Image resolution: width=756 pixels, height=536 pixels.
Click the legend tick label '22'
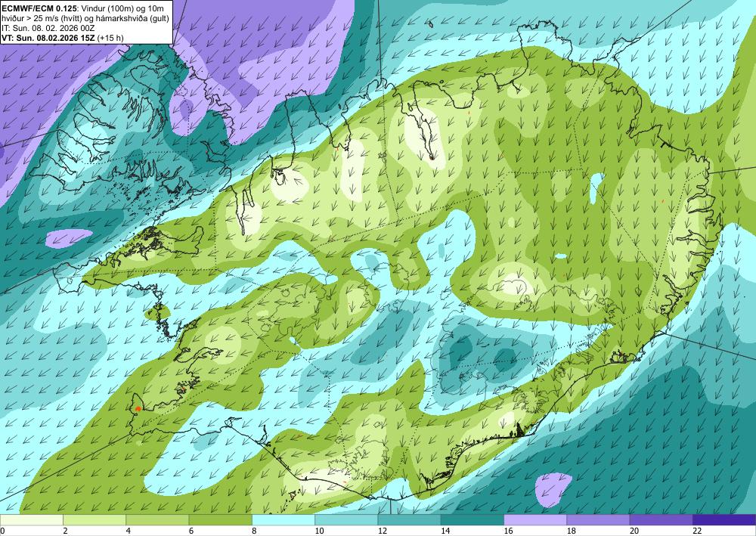click(x=697, y=531)
